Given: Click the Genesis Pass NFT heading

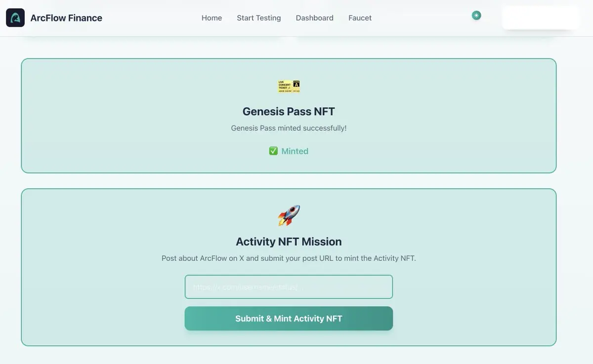Looking at the screenshot, I should 289,112.
